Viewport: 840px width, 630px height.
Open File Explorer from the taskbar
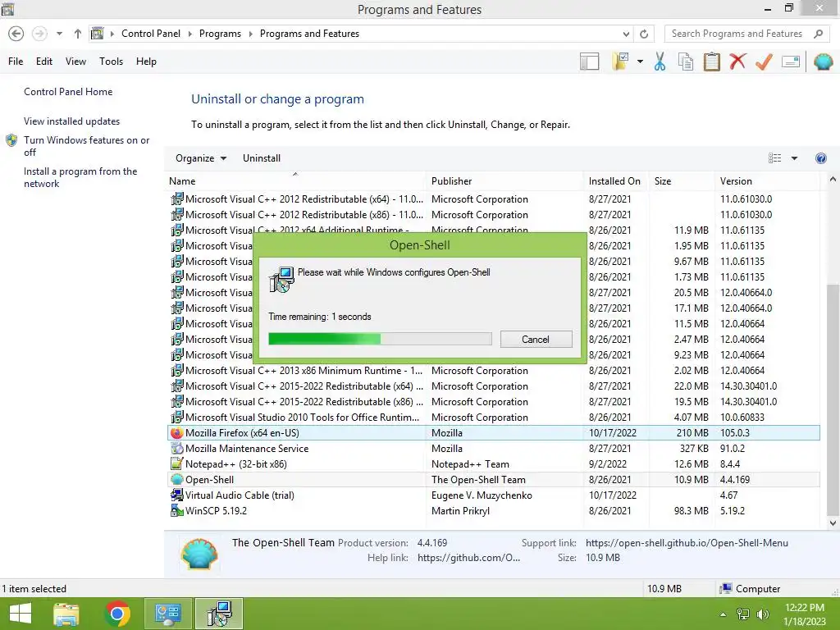pos(66,614)
